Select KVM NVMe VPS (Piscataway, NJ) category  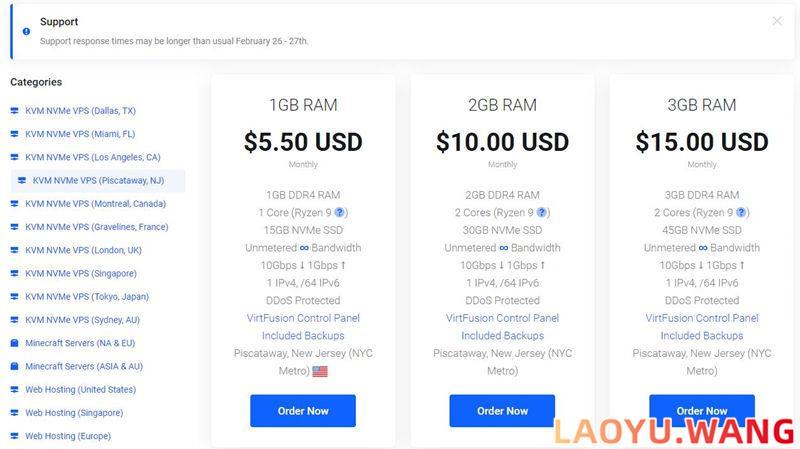(98, 181)
